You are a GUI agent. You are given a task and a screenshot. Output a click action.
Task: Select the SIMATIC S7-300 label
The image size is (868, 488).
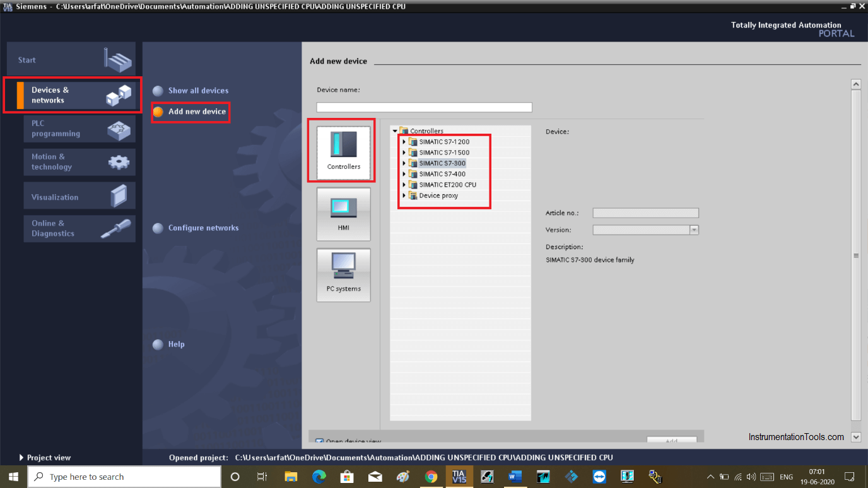click(x=442, y=163)
